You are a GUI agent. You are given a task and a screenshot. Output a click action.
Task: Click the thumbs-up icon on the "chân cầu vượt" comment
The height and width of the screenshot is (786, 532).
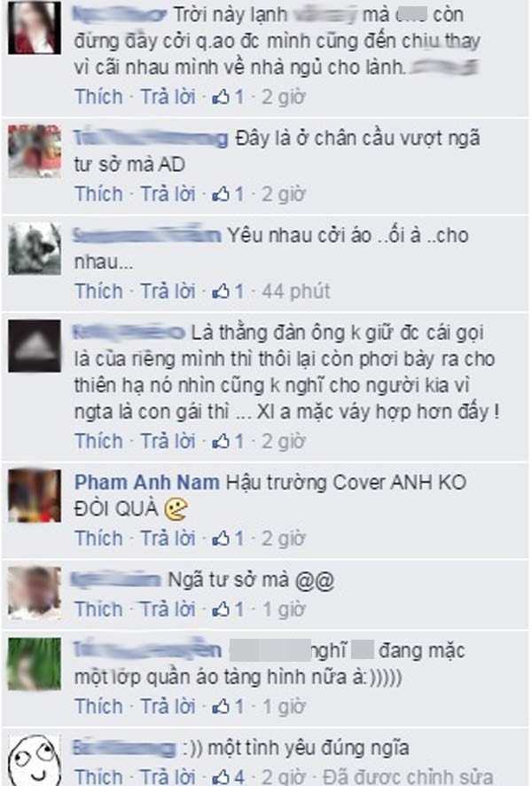click(x=221, y=194)
